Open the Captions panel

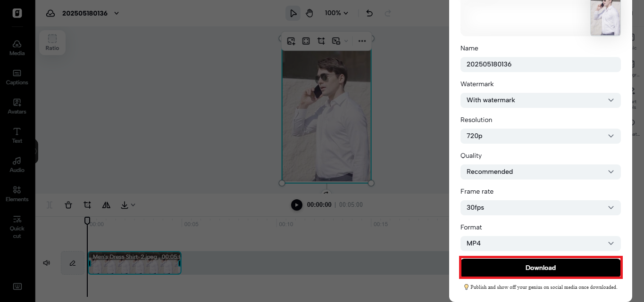[x=17, y=78]
